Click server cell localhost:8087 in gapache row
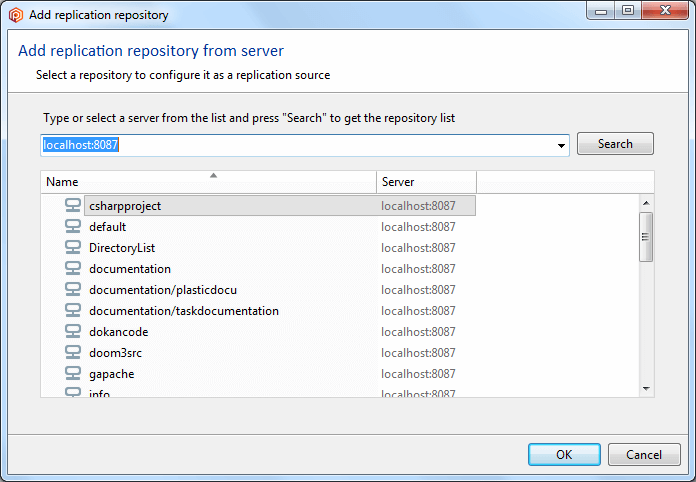 (x=418, y=374)
